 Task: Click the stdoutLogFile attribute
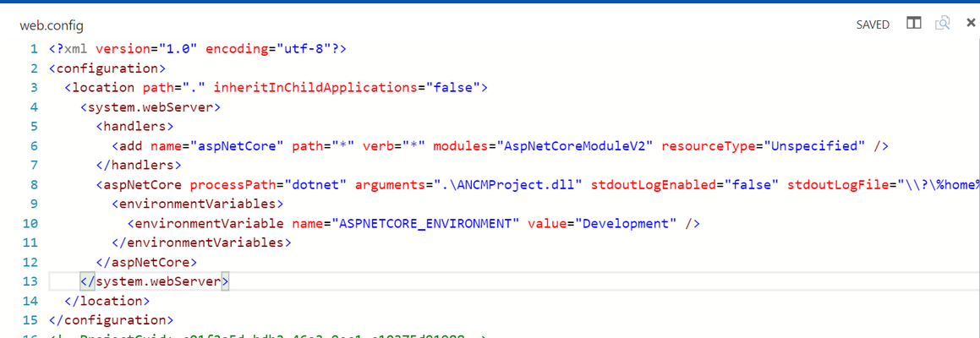(839, 184)
